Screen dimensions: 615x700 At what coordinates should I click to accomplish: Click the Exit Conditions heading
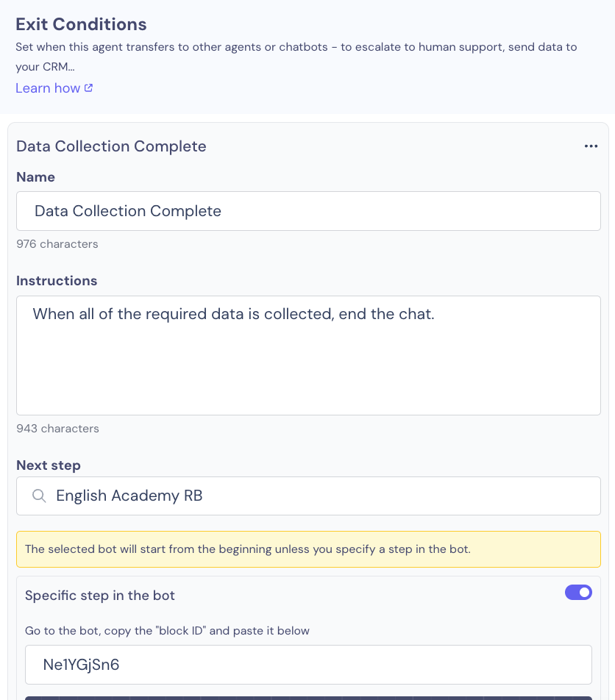point(81,24)
